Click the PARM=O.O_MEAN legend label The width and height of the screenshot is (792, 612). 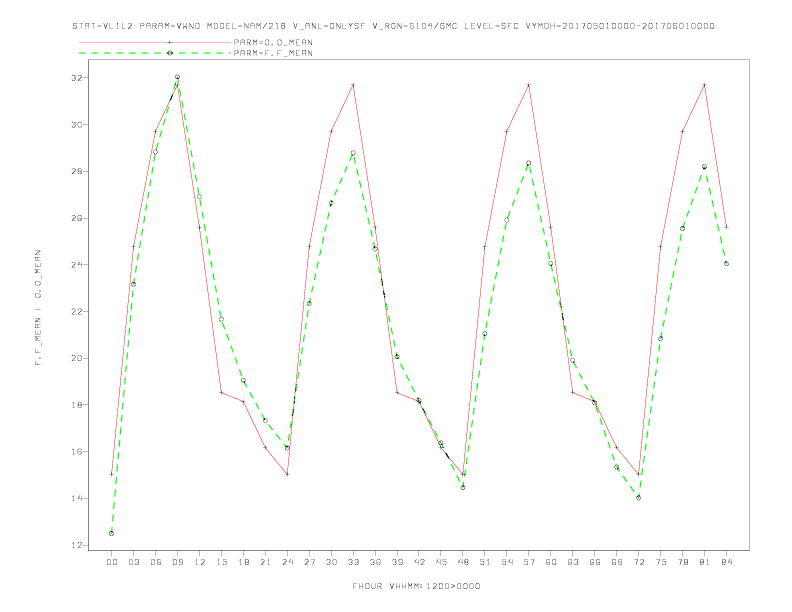click(x=273, y=42)
